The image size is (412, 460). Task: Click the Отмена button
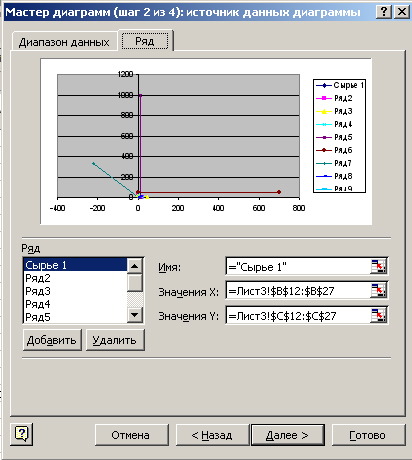(132, 435)
